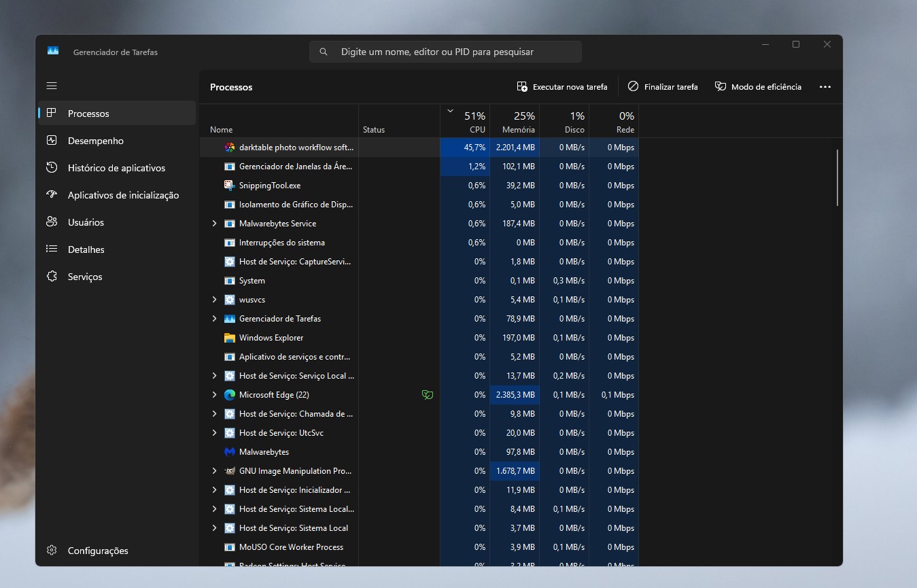Expand the Microsoft Edge (22) process group
917x588 pixels.
[x=214, y=395]
